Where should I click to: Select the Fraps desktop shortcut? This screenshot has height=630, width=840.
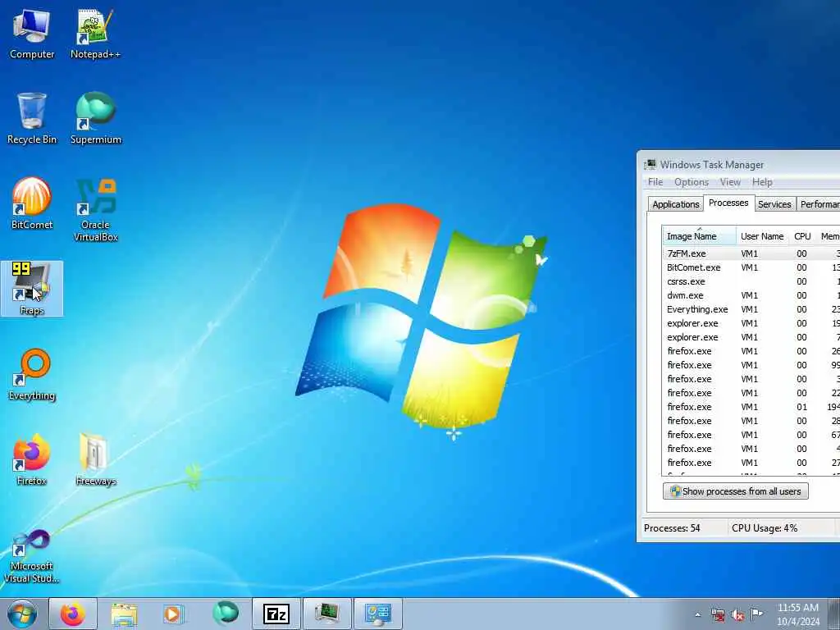32,289
